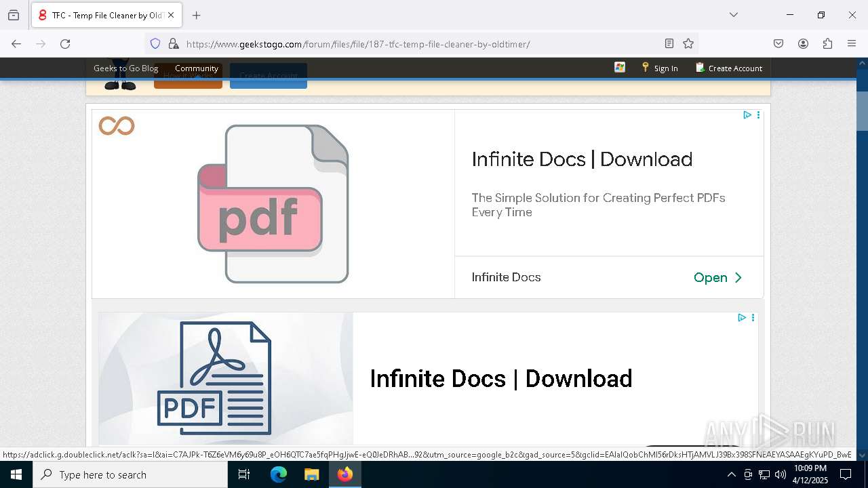
Task: Open options dots on second ad
Action: [753, 317]
